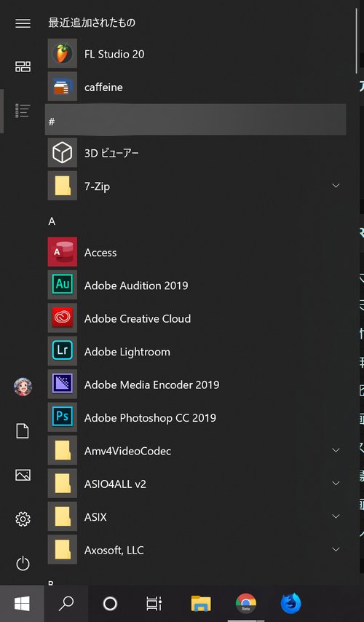The width and height of the screenshot is (364, 622).
Task: Click the A letter section header
Action: click(52, 221)
